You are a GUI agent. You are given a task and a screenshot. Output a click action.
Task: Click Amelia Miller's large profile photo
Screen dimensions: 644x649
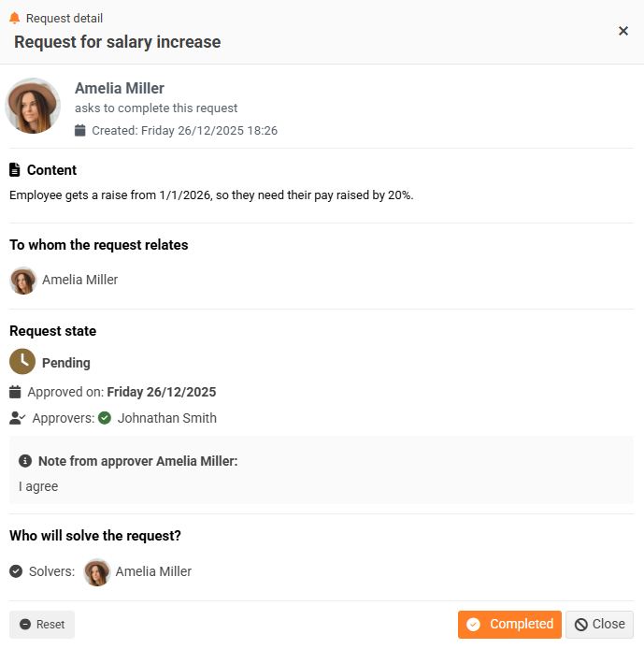34,106
